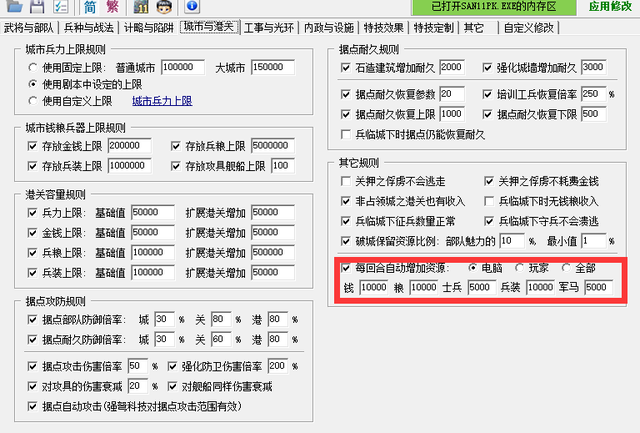Image resolution: width=640 pixels, height=433 pixels.
Task: Toggle 破城保留资源比例 checkbox
Action: point(345,241)
